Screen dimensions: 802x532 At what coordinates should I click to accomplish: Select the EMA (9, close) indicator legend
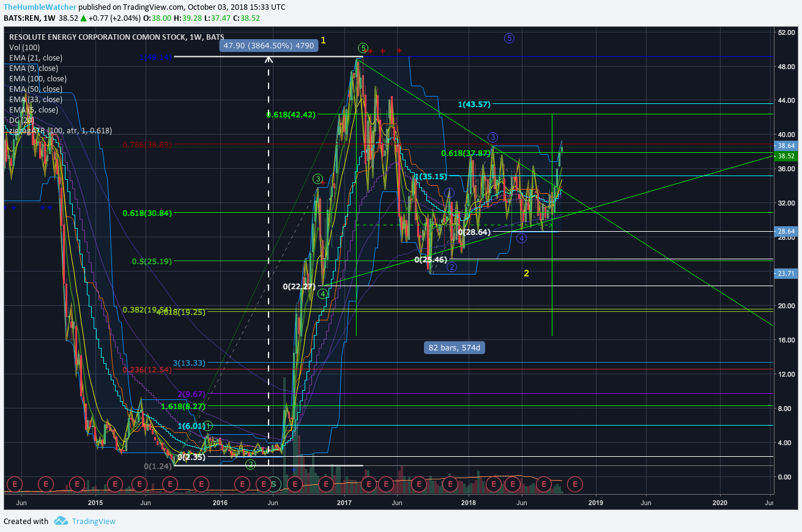33,68
